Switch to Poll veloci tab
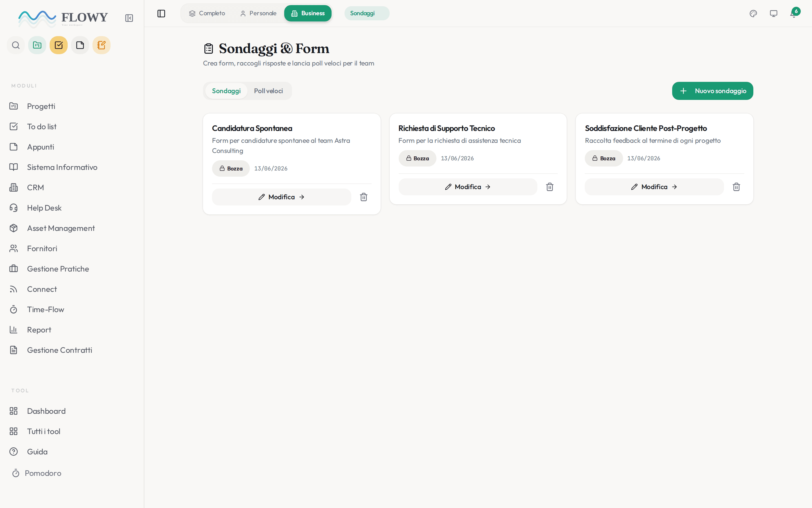 click(268, 91)
